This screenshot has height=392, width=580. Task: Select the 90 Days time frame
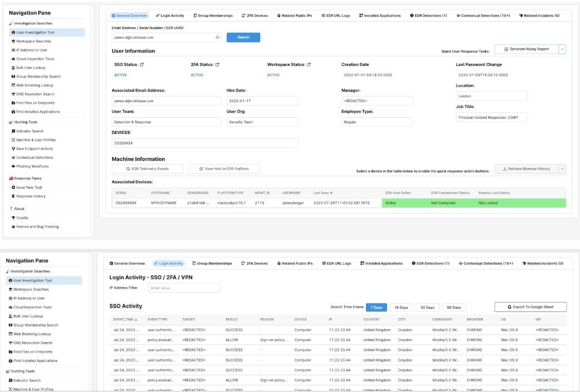[453, 307]
